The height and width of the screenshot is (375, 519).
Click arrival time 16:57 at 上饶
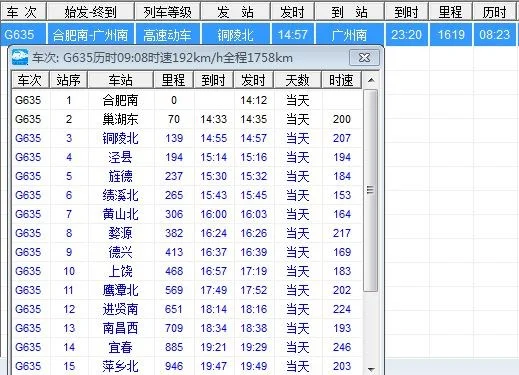[213, 271]
